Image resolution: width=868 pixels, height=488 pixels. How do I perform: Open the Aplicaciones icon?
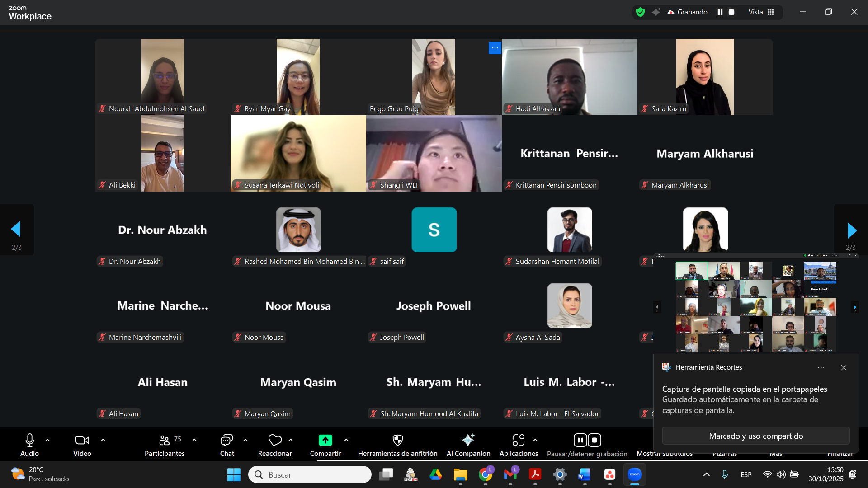pos(518,440)
